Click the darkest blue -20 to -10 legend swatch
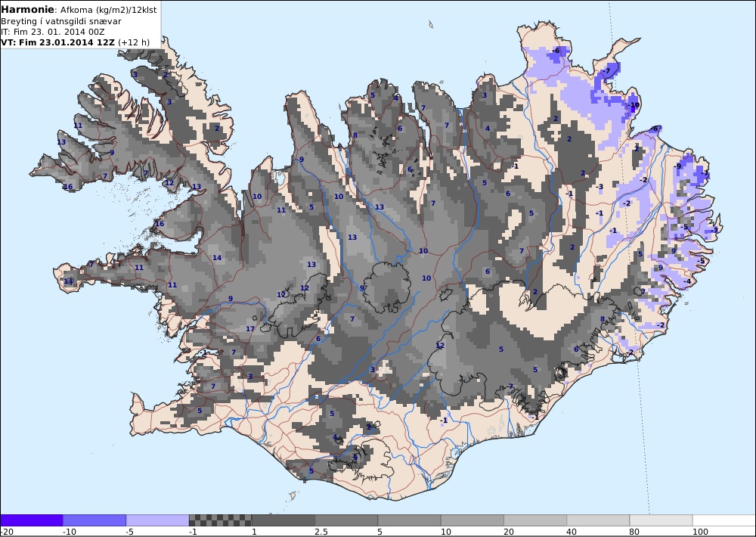Screen dimensions: 756x537 pos(32,520)
